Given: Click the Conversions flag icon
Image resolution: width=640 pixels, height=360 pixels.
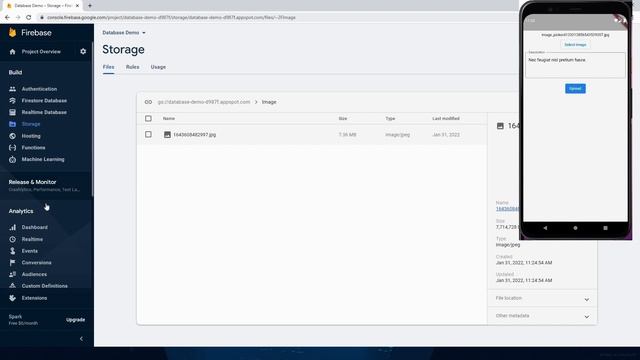Looking at the screenshot, I should tap(13, 263).
